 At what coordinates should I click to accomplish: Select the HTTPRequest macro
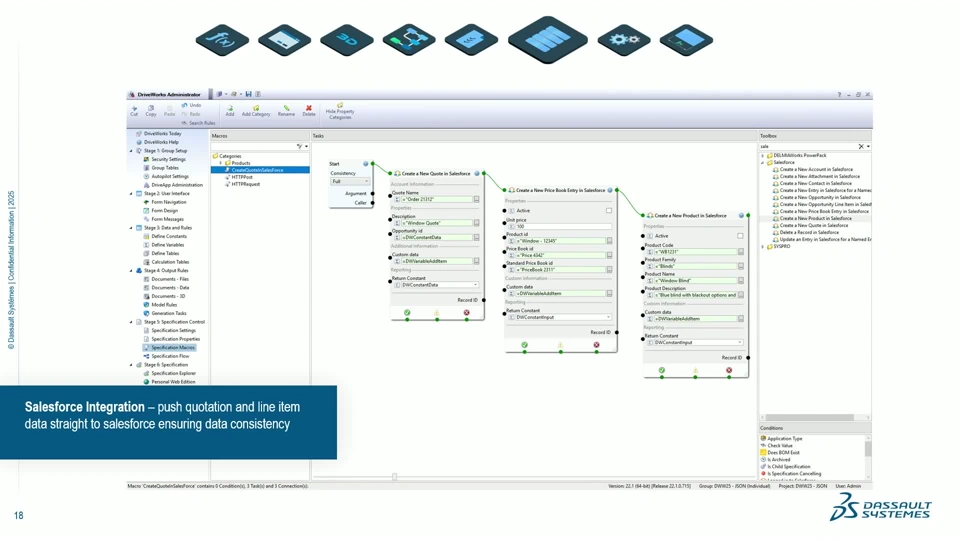point(246,184)
